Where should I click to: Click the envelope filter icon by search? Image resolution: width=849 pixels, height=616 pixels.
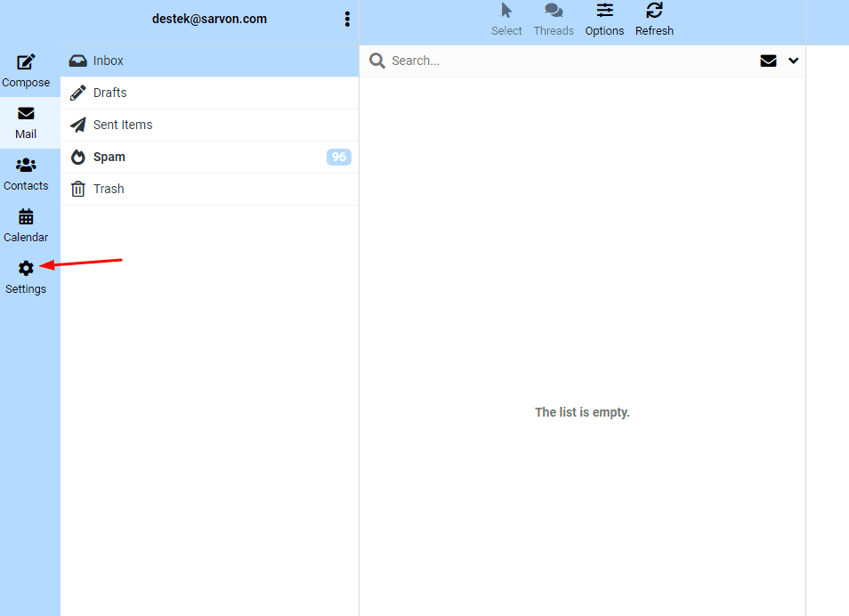(x=768, y=61)
